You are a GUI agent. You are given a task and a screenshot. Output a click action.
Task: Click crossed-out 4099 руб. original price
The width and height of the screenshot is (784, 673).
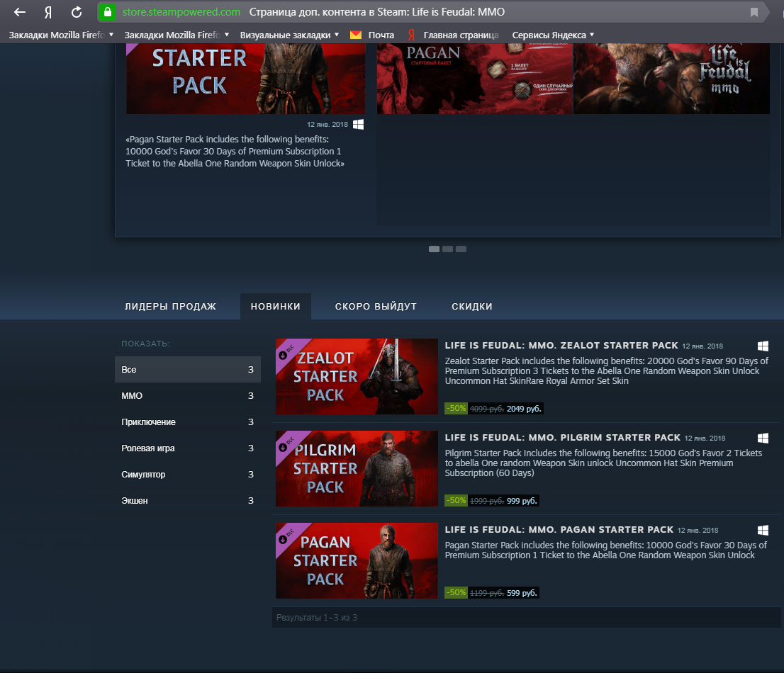pos(486,409)
